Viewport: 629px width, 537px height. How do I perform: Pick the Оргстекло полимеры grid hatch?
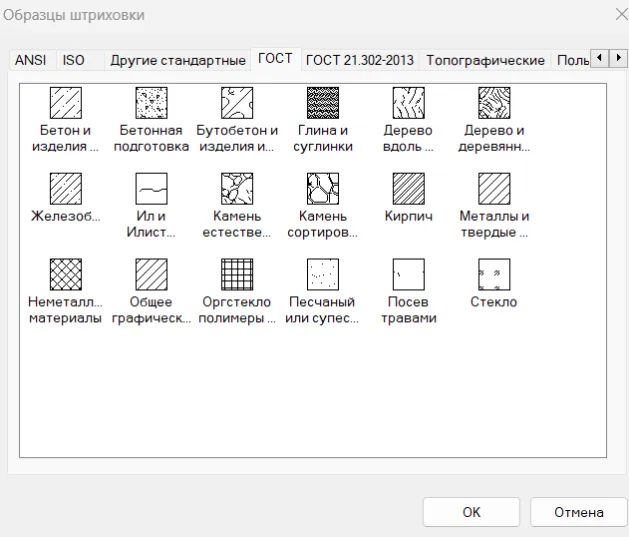(x=237, y=274)
